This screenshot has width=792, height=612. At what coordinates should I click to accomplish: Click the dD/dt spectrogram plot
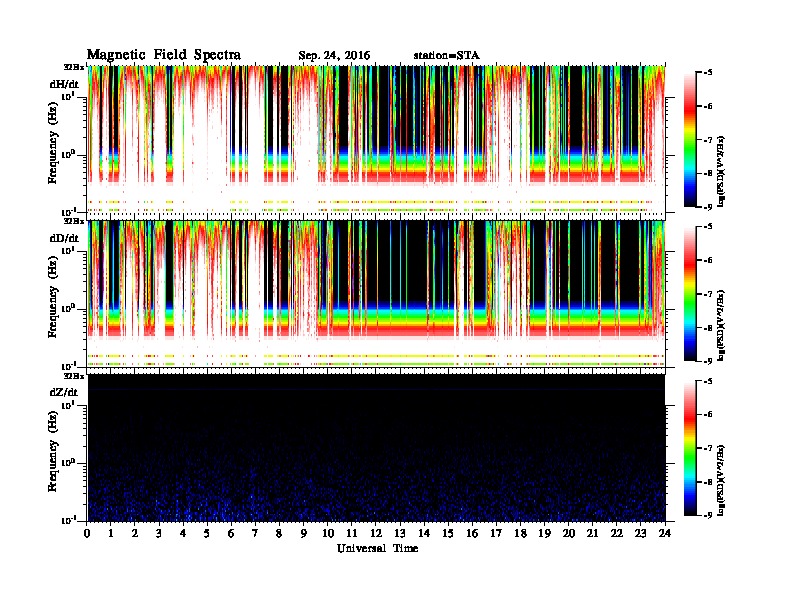(376, 293)
